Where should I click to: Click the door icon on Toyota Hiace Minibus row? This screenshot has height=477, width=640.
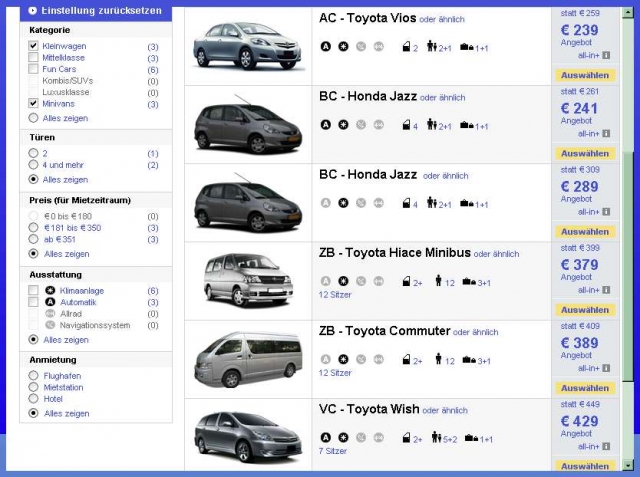pos(406,281)
